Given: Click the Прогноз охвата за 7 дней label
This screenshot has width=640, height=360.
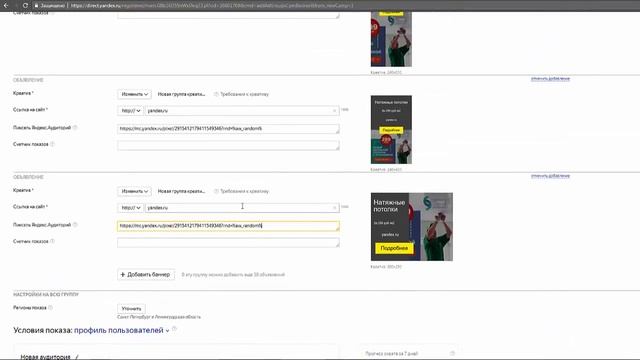Looking at the screenshot, I should click(391, 354).
